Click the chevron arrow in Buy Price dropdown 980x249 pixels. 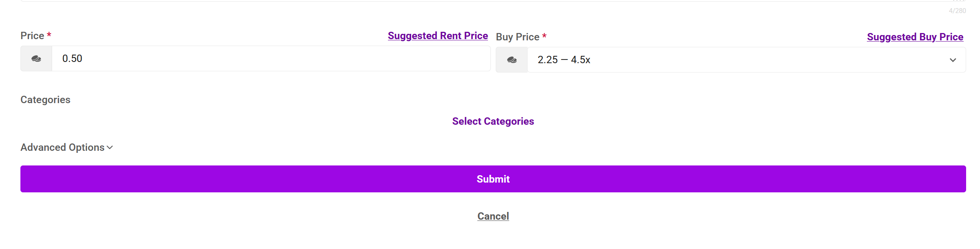click(x=953, y=60)
